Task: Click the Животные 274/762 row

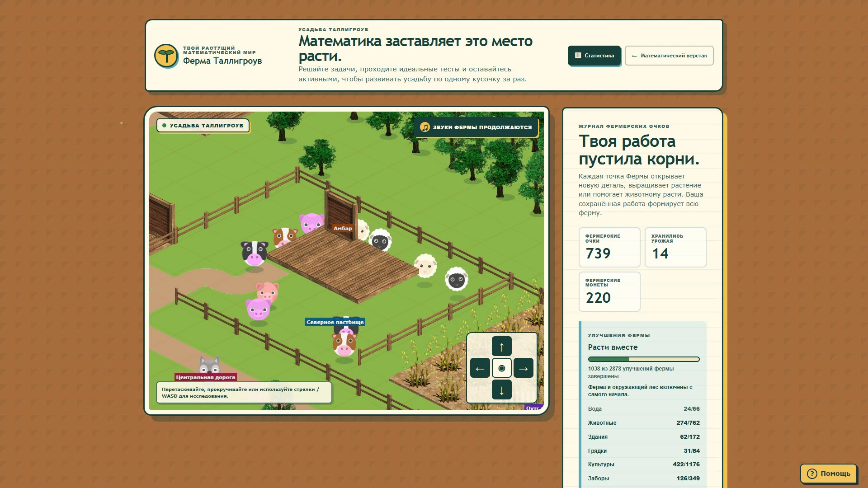Action: coord(644,423)
